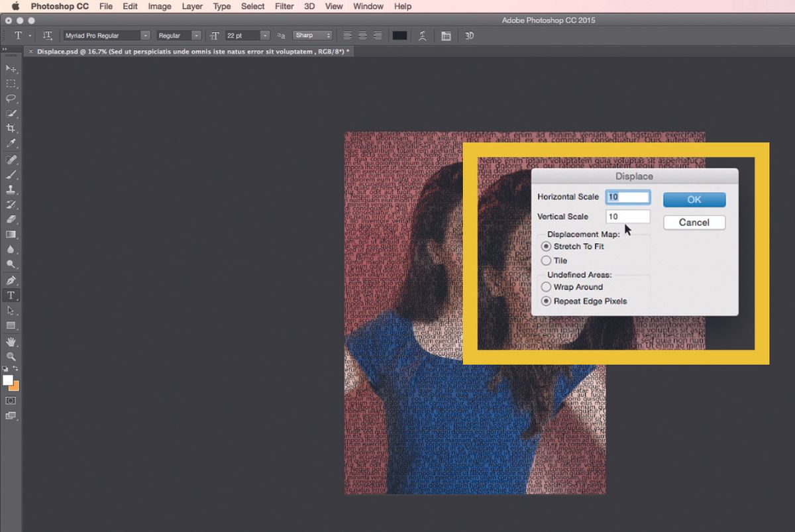795x532 pixels.
Task: Select the Zoom tool
Action: pyautogui.click(x=11, y=356)
